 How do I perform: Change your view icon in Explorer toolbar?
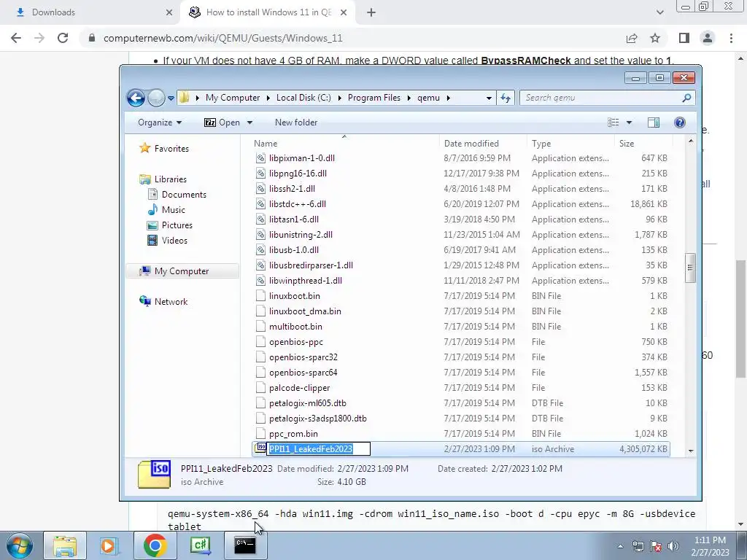pos(613,122)
